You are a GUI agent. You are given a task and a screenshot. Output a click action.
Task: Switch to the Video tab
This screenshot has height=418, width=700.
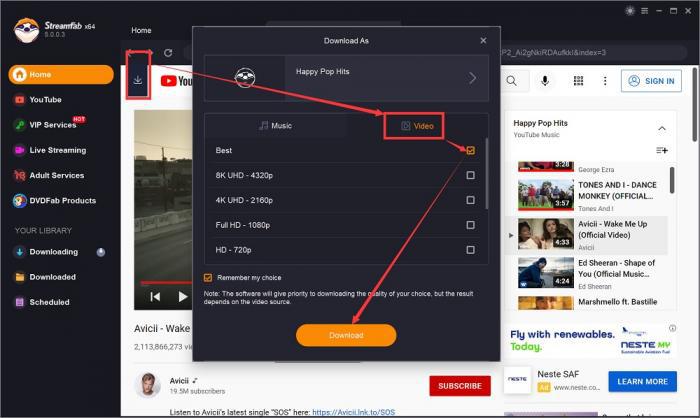pyautogui.click(x=417, y=126)
